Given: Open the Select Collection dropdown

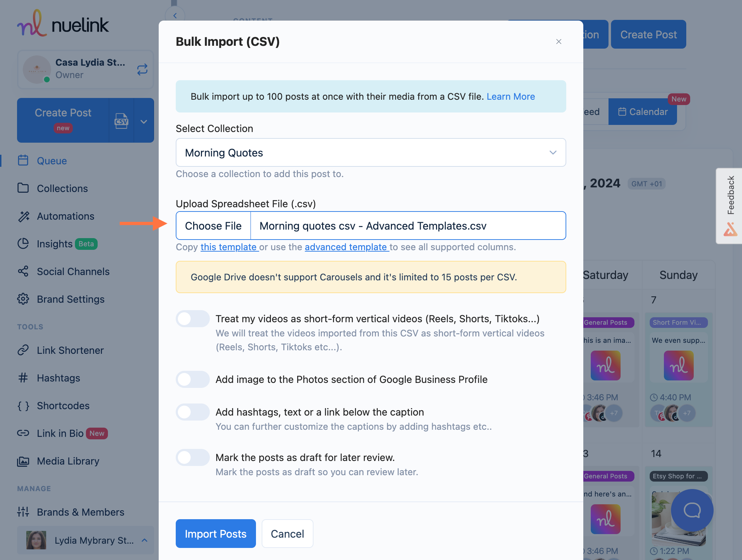Looking at the screenshot, I should click(x=371, y=153).
